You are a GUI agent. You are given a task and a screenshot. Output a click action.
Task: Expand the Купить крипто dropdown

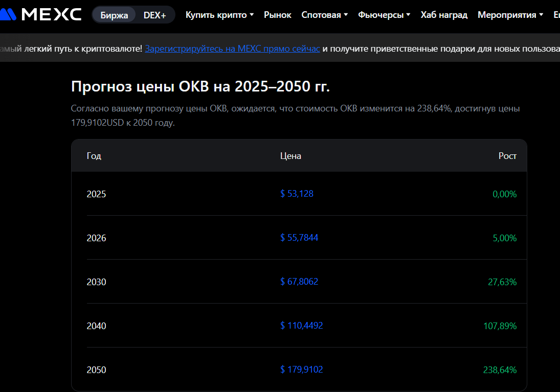coord(219,15)
